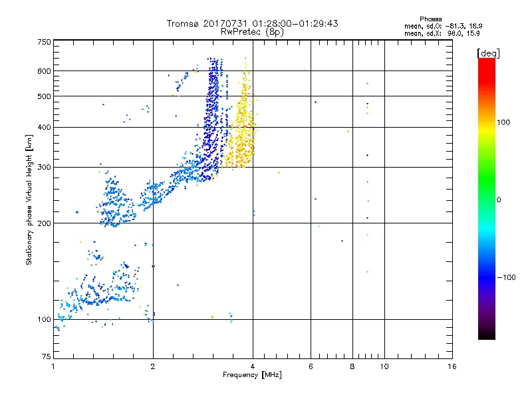Screen dimensions: 532x399
Task: Click the 'mean, sd,X: 98.0, 15.9' line
Action: pyautogui.click(x=442, y=33)
